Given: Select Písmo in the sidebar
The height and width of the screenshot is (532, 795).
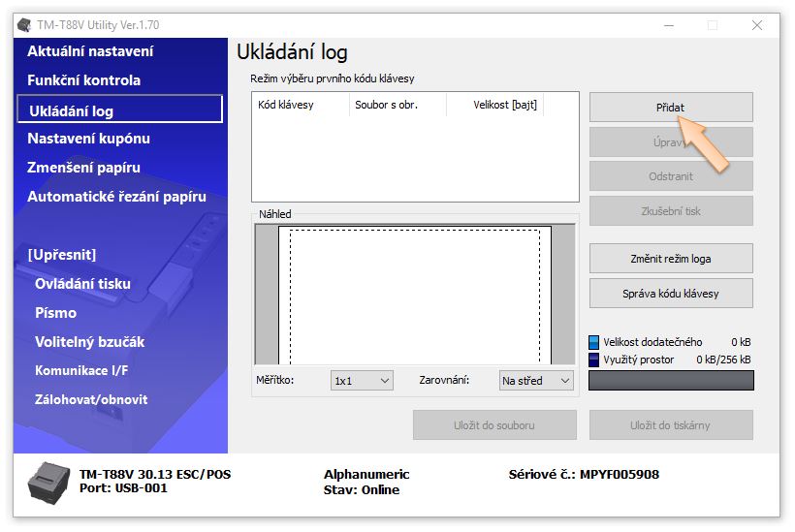Looking at the screenshot, I should [56, 313].
